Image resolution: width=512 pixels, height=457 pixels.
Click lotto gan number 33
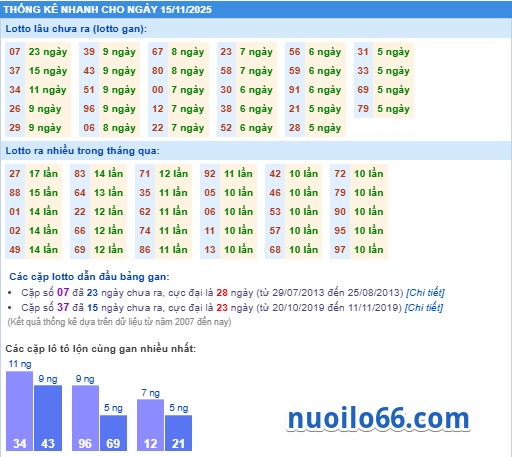point(363,71)
